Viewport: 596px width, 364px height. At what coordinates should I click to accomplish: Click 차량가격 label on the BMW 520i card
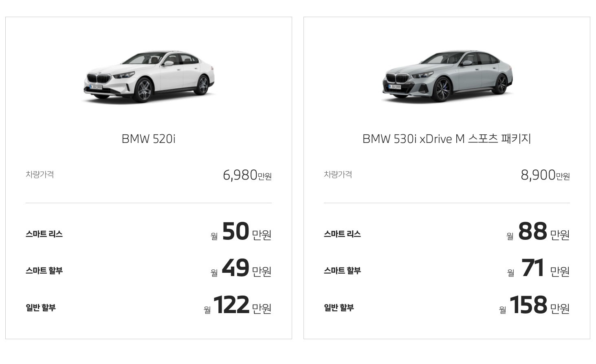40,175
